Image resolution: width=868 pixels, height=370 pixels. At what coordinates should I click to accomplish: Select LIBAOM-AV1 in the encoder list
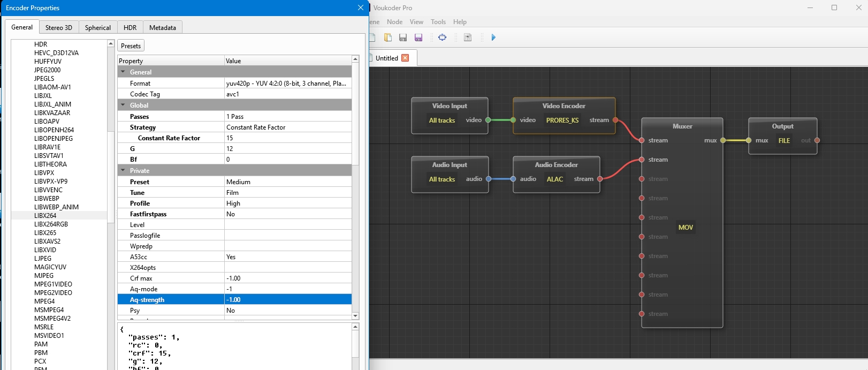[x=52, y=87]
